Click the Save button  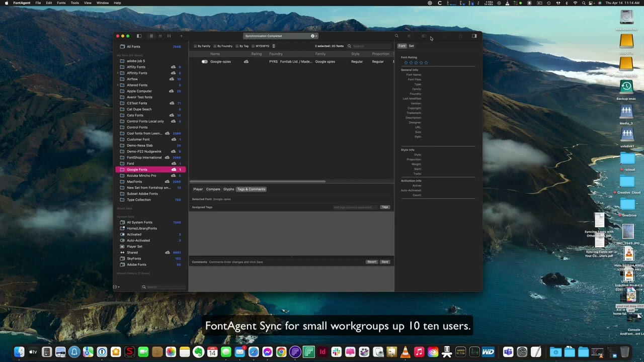[385, 262]
